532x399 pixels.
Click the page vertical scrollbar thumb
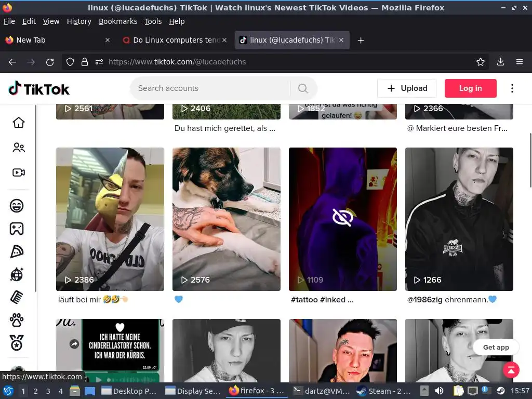[530, 160]
